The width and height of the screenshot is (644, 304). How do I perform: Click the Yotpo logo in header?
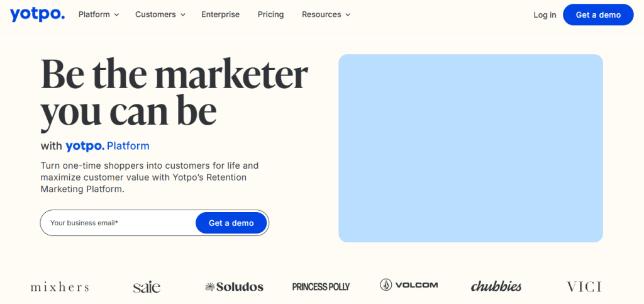[37, 14]
